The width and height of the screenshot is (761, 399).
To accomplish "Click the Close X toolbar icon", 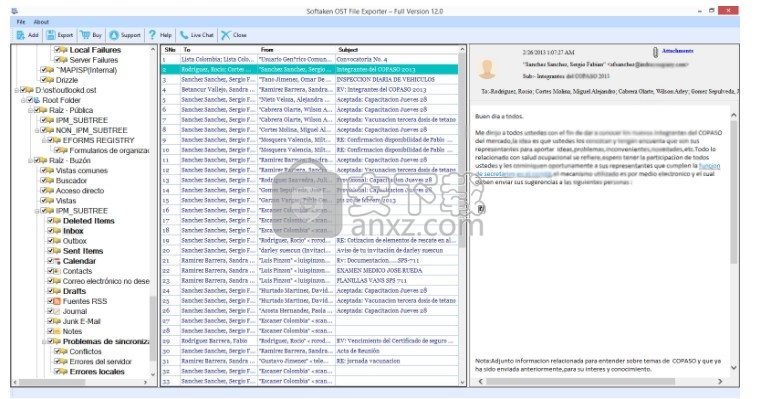I will pos(226,35).
